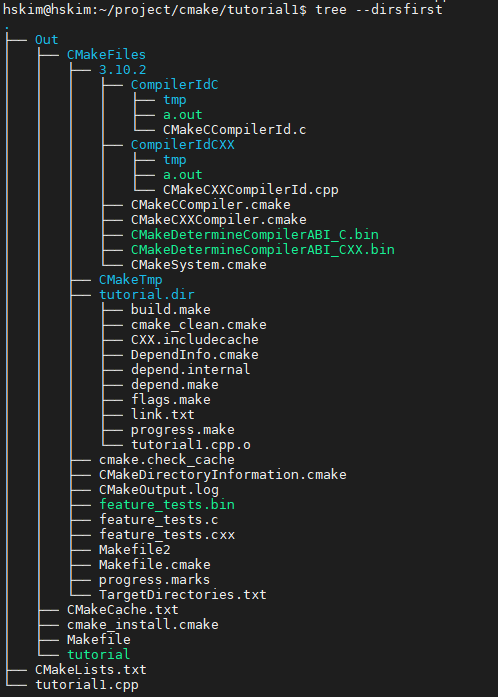
Task: Select the 'CXX.includecache' entry
Action: tap(195, 340)
